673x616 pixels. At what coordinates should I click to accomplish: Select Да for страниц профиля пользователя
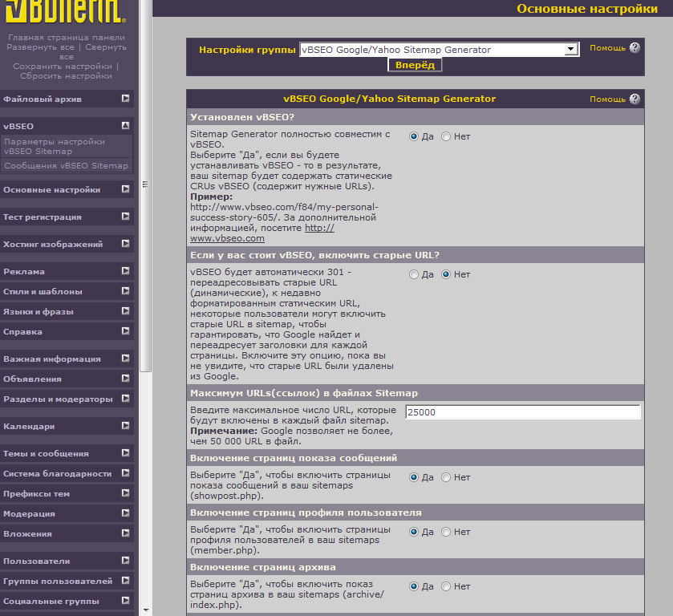(x=414, y=532)
